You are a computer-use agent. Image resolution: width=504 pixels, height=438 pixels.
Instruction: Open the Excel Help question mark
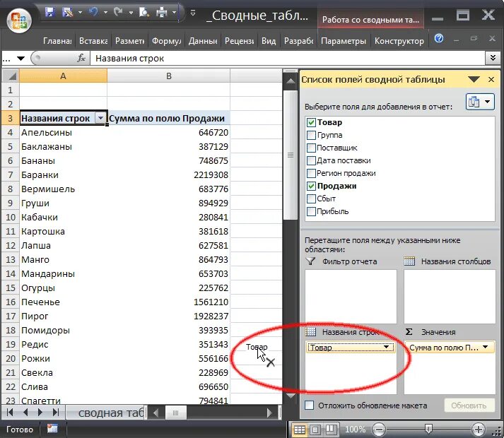click(x=439, y=39)
